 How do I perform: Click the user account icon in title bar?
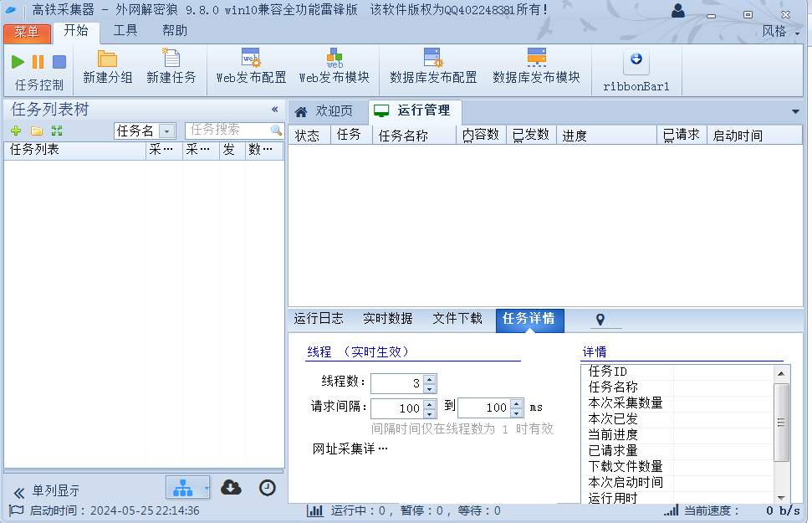[x=678, y=11]
